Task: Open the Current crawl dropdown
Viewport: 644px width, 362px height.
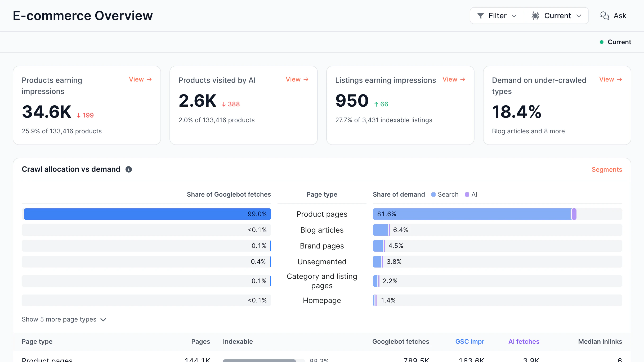Action: click(556, 16)
